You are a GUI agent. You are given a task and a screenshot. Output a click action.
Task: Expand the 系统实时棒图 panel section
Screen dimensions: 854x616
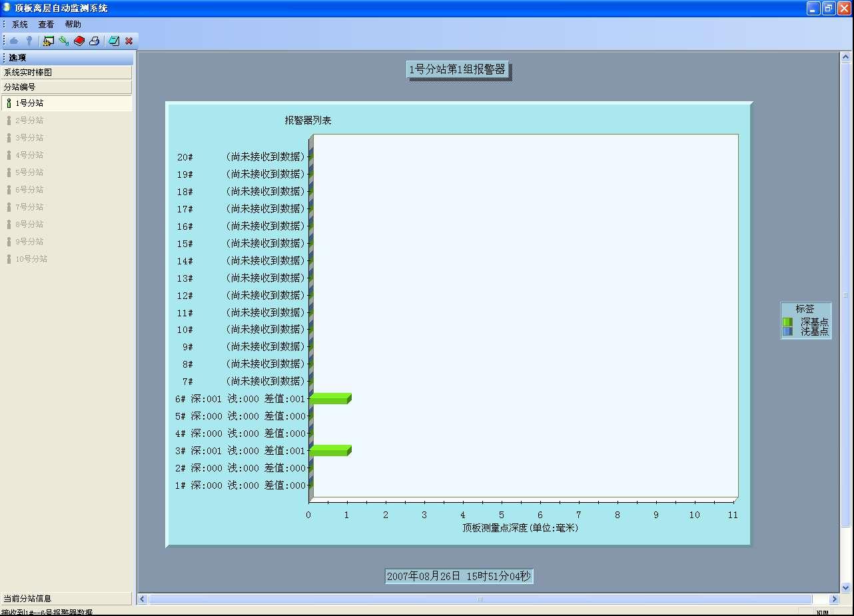tap(66, 72)
